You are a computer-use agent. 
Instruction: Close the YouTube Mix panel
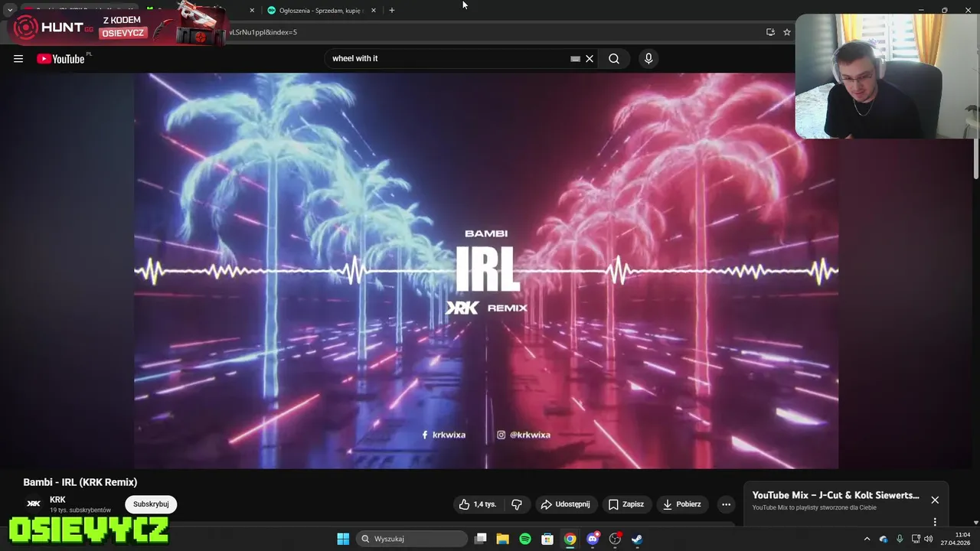[x=935, y=500]
